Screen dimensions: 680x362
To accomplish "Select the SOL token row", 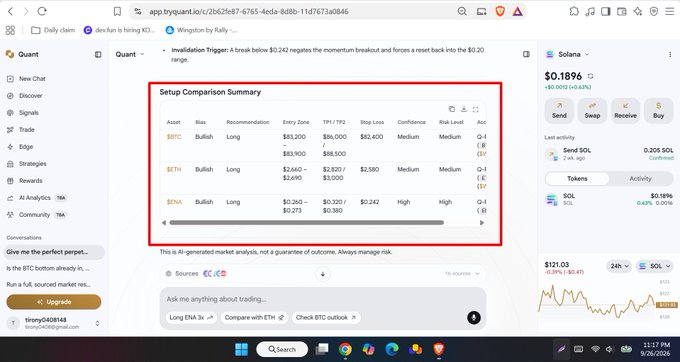I will tap(609, 199).
